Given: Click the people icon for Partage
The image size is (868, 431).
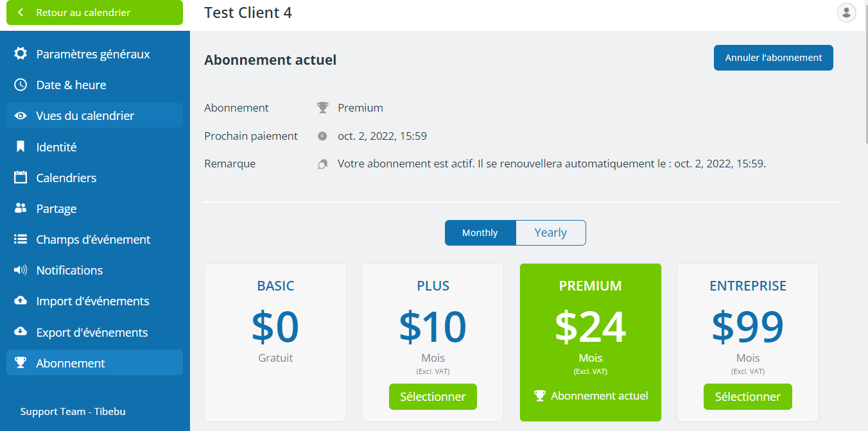Looking at the screenshot, I should (21, 208).
